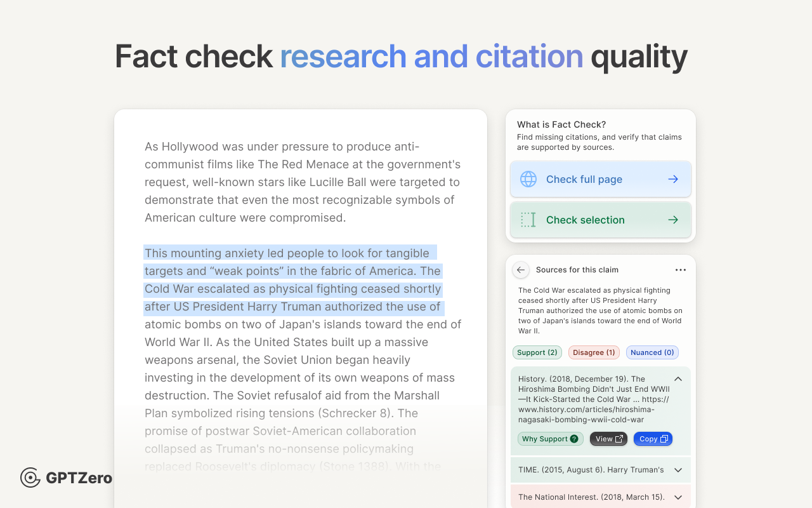Click the back arrow in the Sources panel
Screen dimensions: 812x508
pos(520,270)
